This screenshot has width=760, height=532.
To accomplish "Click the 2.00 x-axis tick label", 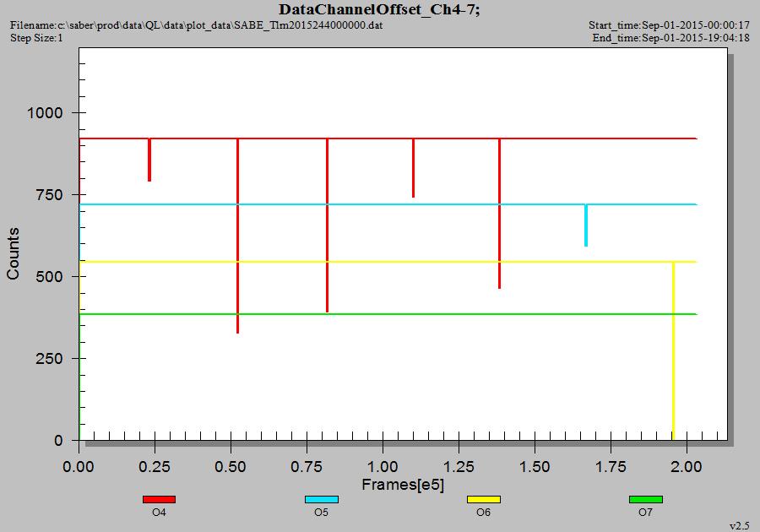I will pyautogui.click(x=687, y=467).
